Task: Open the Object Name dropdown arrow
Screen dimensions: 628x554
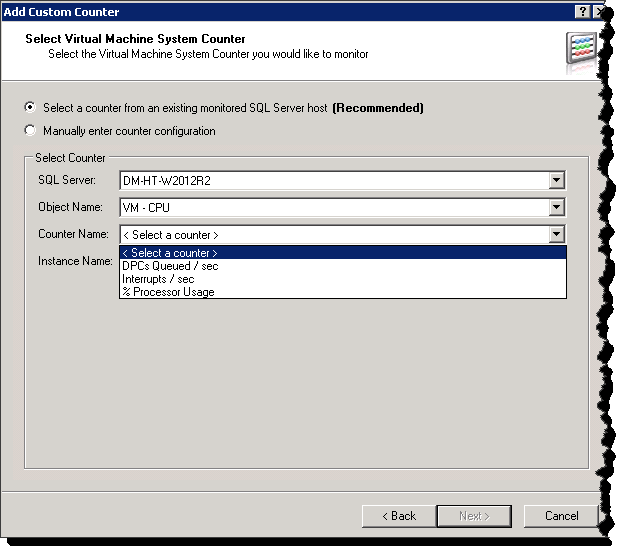Action: (x=557, y=208)
